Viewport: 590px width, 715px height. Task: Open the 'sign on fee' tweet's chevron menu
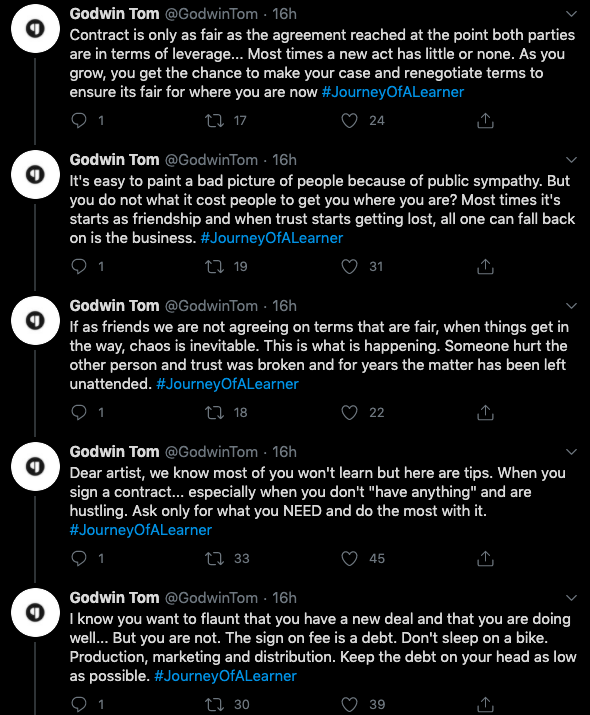[x=571, y=598]
